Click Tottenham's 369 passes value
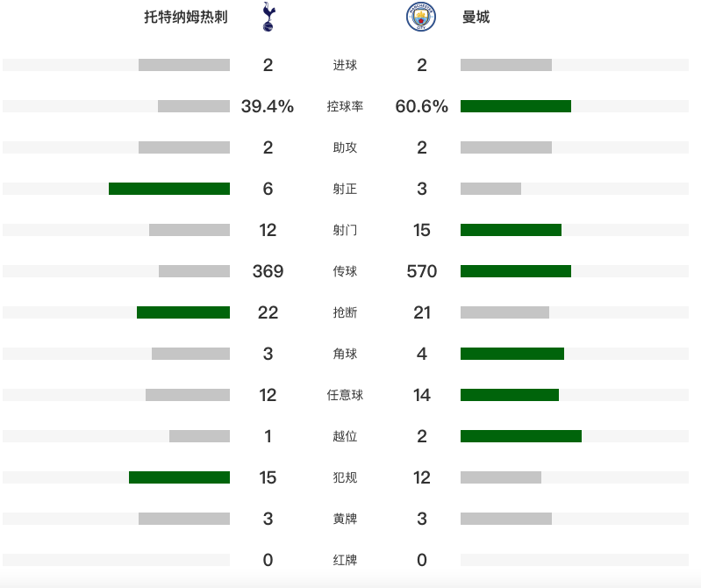The height and width of the screenshot is (588, 701). tap(268, 271)
